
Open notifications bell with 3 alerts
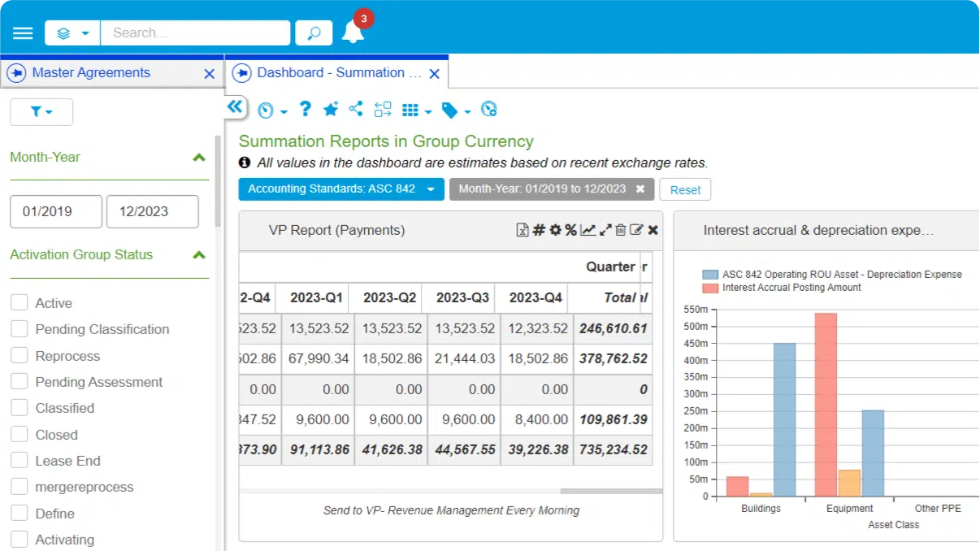pyautogui.click(x=353, y=32)
